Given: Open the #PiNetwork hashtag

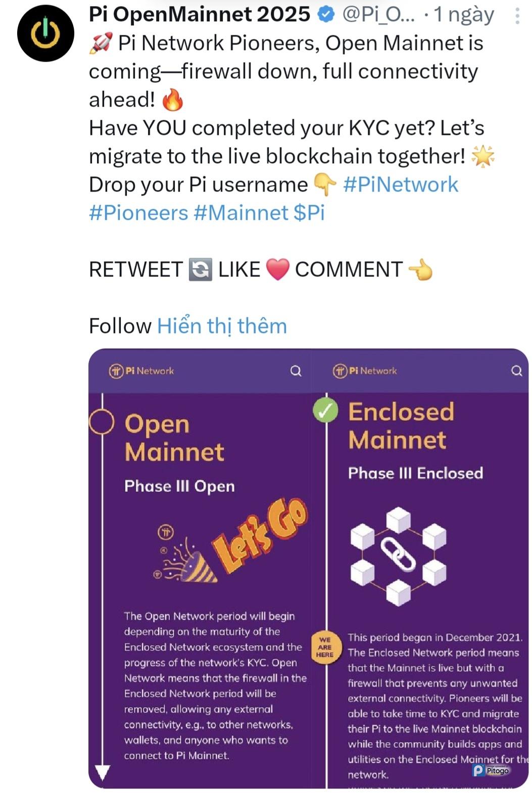Looking at the screenshot, I should [400, 184].
